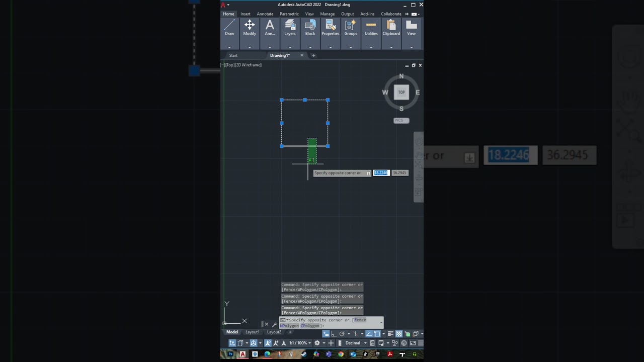Viewport: 644px width, 362px height.
Task: Show more ribbon tabs with the double arrow
Action: (407, 14)
